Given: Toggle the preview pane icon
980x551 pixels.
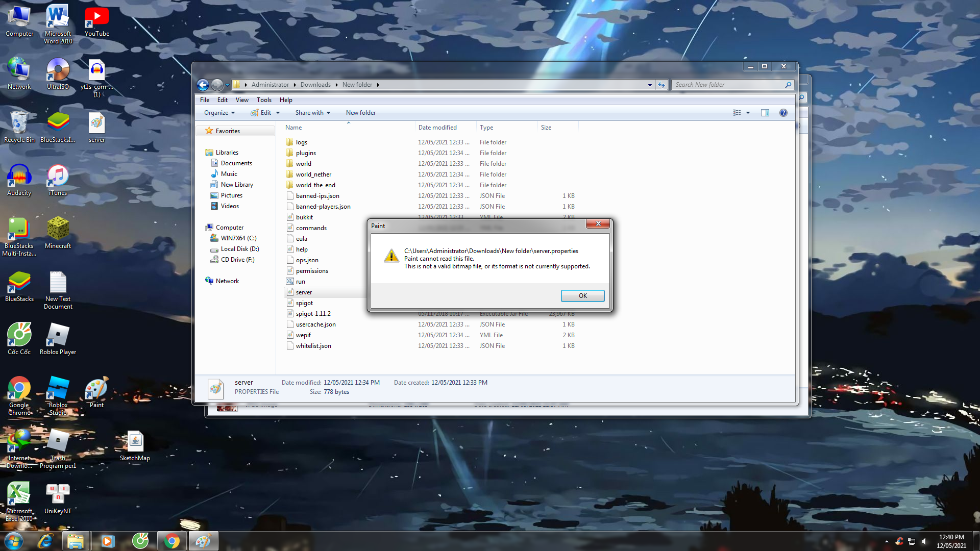Looking at the screenshot, I should pyautogui.click(x=765, y=113).
